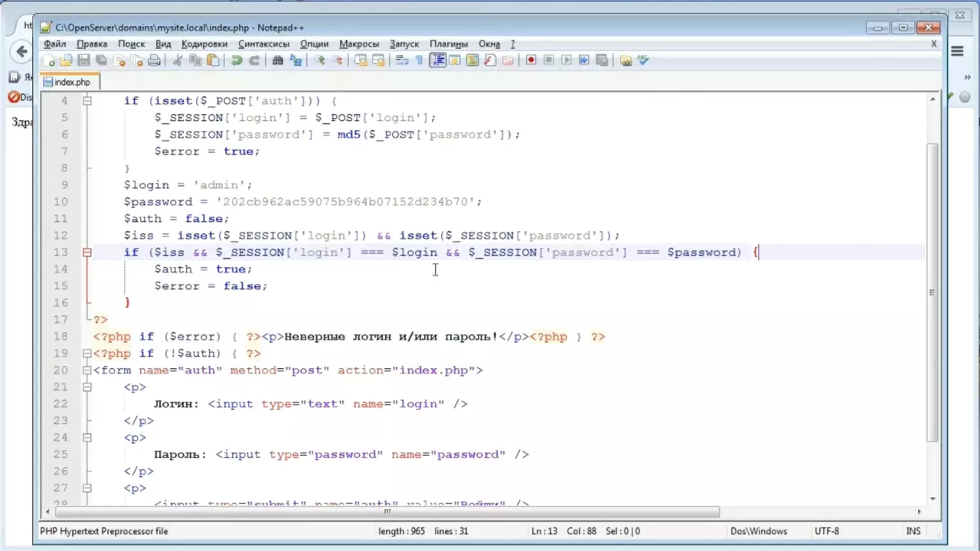
Task: Stop macro recording with the square icon
Action: click(548, 60)
